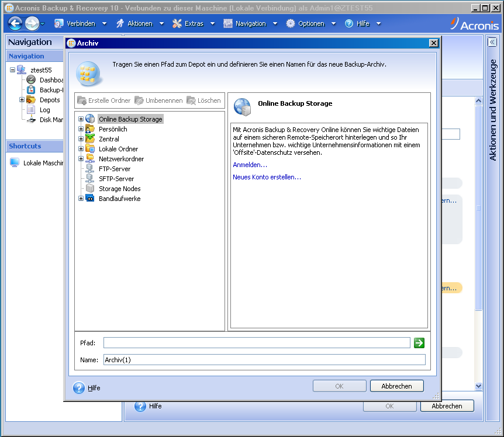Click Hilfe in the background window
The image size is (504, 437).
(148, 406)
